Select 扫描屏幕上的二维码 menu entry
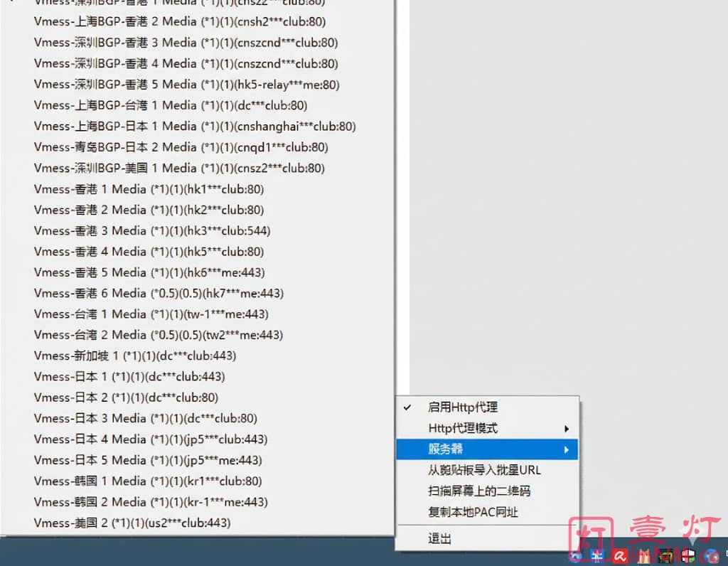The height and width of the screenshot is (566, 728). 479,491
